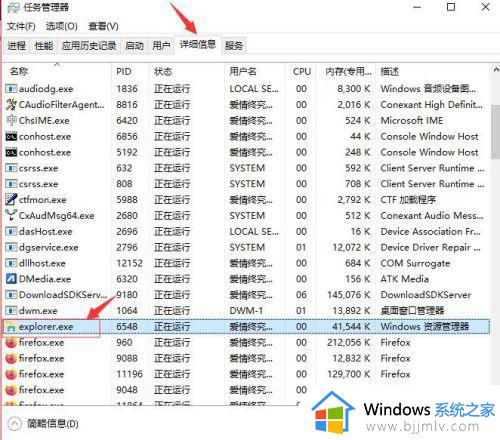Collapse to 简略信息(D) view

click(x=43, y=424)
